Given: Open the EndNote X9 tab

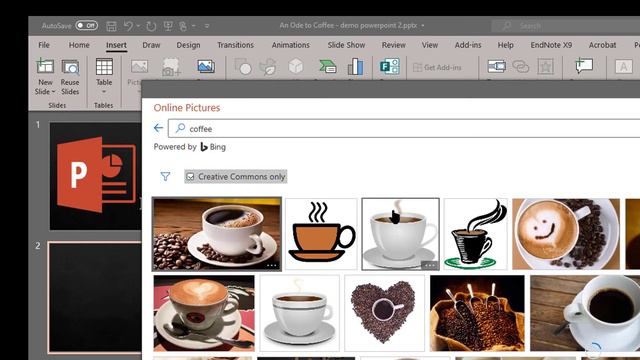Looking at the screenshot, I should click(x=551, y=45).
